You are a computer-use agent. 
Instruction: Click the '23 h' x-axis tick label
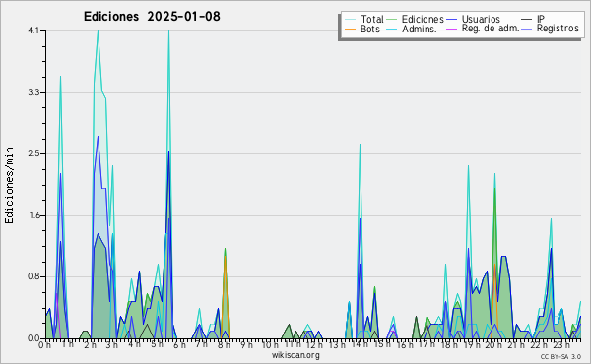click(x=561, y=344)
